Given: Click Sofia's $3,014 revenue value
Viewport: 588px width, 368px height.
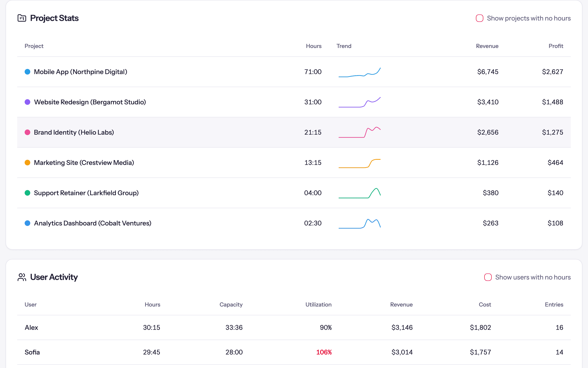Looking at the screenshot, I should point(402,352).
